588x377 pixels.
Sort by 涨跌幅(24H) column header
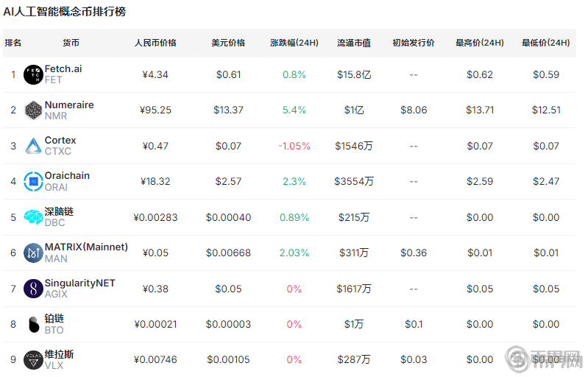tap(294, 43)
